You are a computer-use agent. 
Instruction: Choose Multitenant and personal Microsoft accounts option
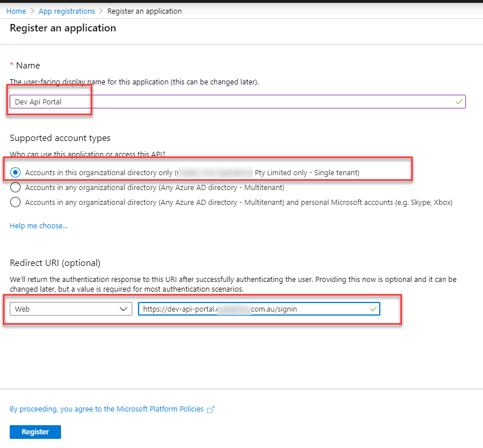point(16,202)
